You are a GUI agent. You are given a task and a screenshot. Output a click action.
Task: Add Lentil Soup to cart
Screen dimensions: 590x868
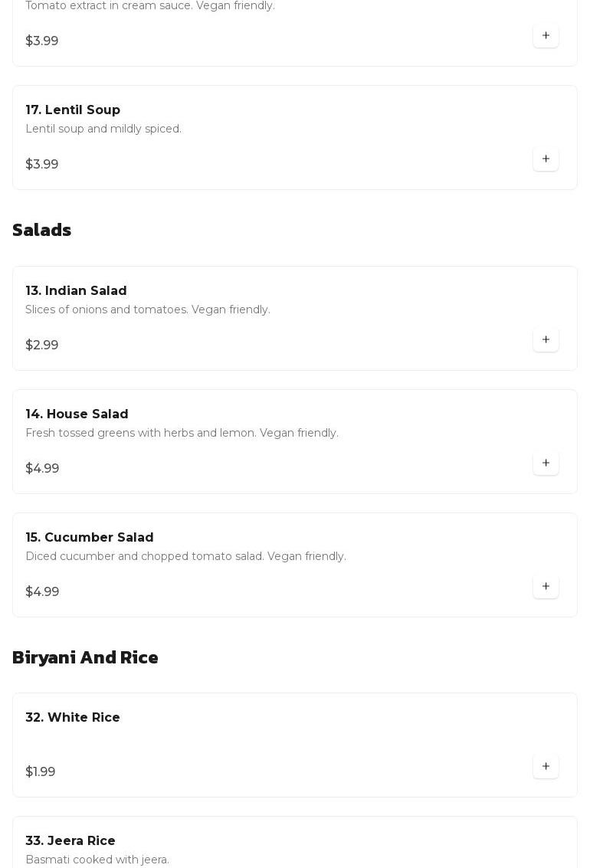(546, 159)
